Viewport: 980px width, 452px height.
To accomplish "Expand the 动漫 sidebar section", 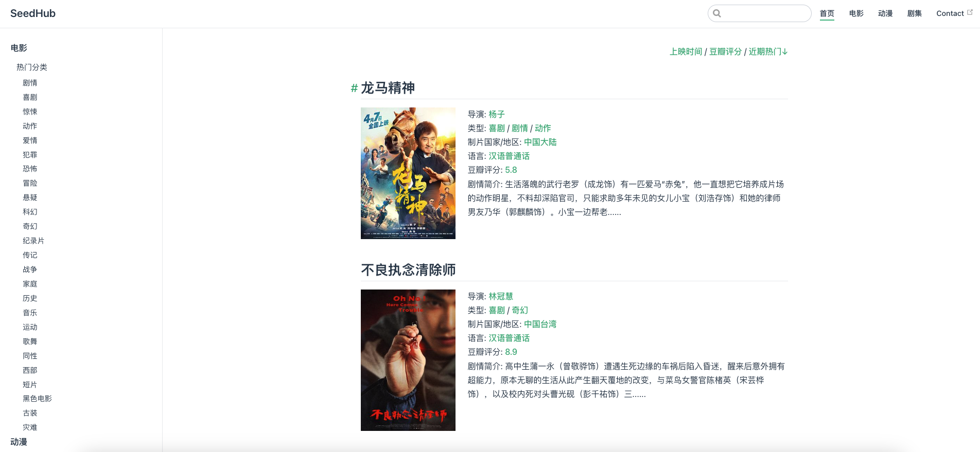I will [x=19, y=442].
